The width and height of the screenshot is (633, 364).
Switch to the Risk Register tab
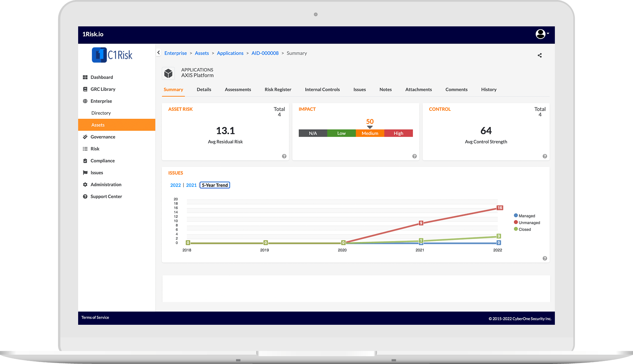point(278,90)
